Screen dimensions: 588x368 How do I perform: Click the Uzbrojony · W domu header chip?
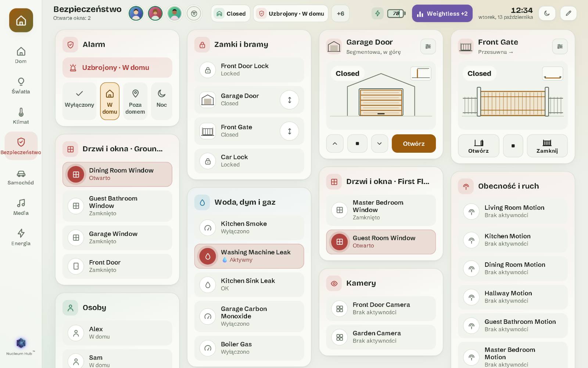coord(291,14)
